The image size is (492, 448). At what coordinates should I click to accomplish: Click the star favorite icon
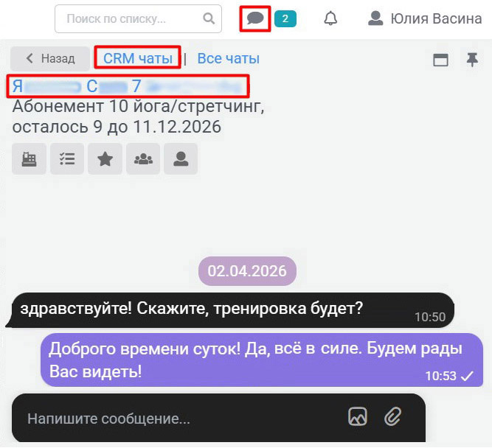[105, 158]
